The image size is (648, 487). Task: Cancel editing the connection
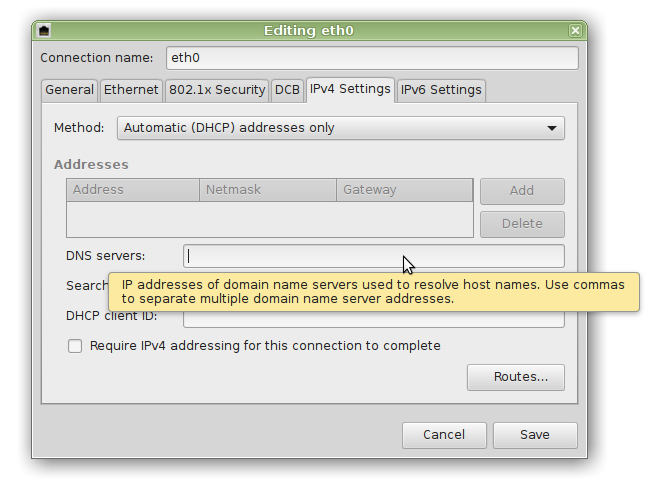click(444, 435)
